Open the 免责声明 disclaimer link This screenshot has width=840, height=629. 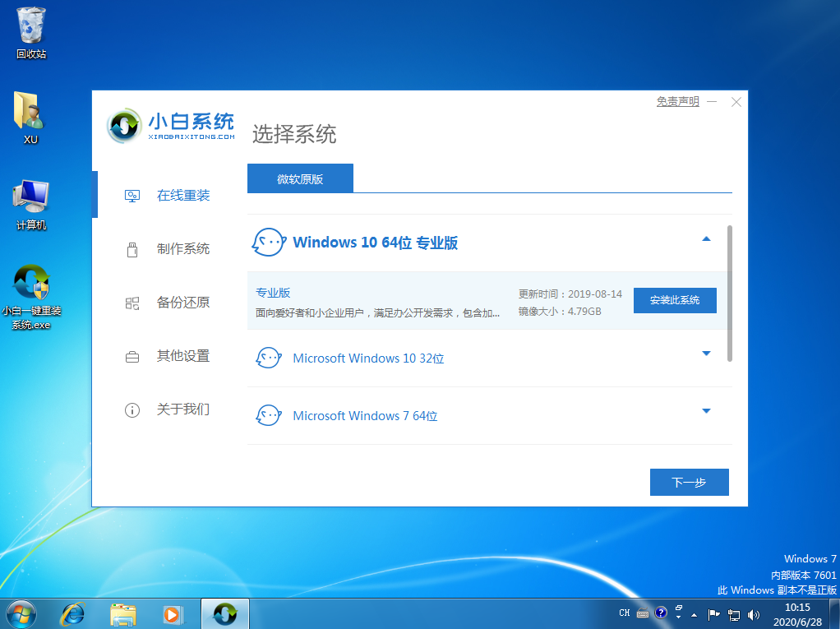point(677,100)
